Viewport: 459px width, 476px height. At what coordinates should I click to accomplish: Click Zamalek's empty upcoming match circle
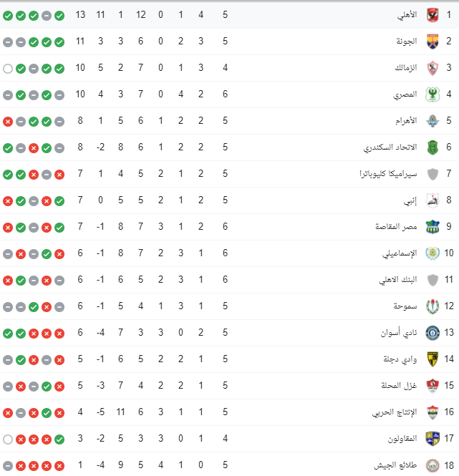8,69
